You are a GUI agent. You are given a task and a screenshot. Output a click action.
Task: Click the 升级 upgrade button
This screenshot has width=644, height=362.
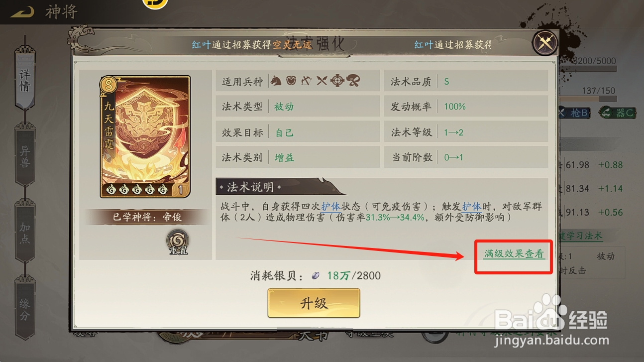point(314,303)
